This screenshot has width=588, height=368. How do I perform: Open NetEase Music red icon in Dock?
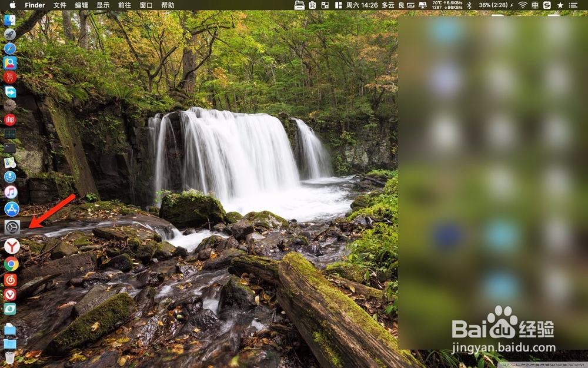tap(11, 280)
